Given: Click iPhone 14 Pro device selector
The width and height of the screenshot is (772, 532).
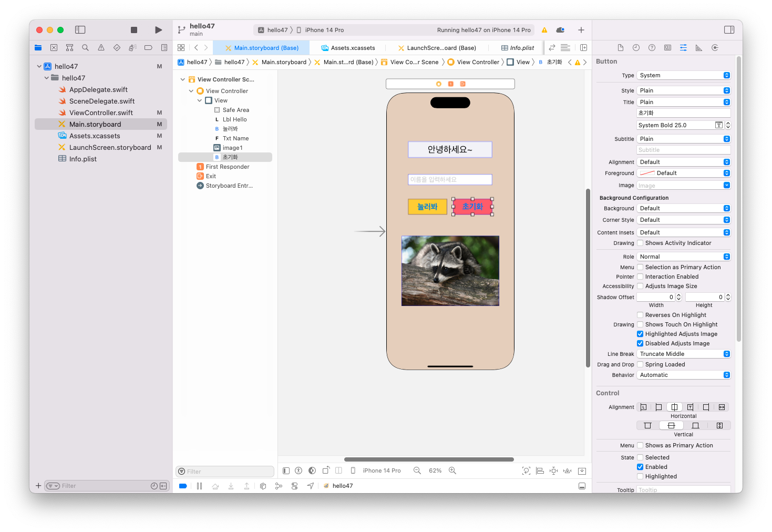Looking at the screenshot, I should [x=321, y=30].
